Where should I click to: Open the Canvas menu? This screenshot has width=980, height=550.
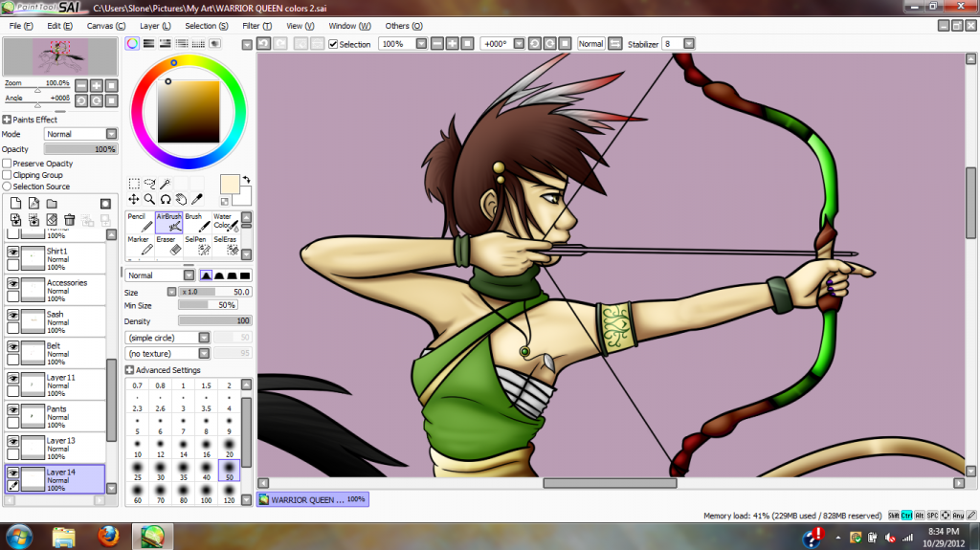pos(106,26)
